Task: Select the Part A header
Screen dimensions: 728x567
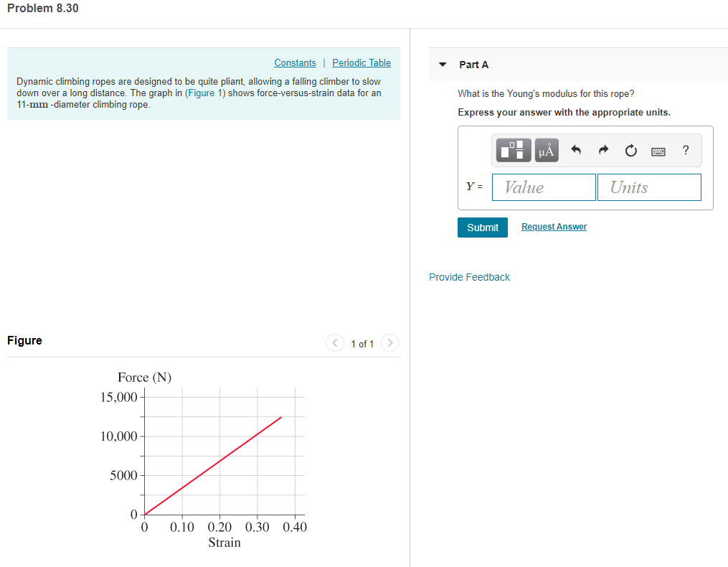Action: [x=473, y=64]
